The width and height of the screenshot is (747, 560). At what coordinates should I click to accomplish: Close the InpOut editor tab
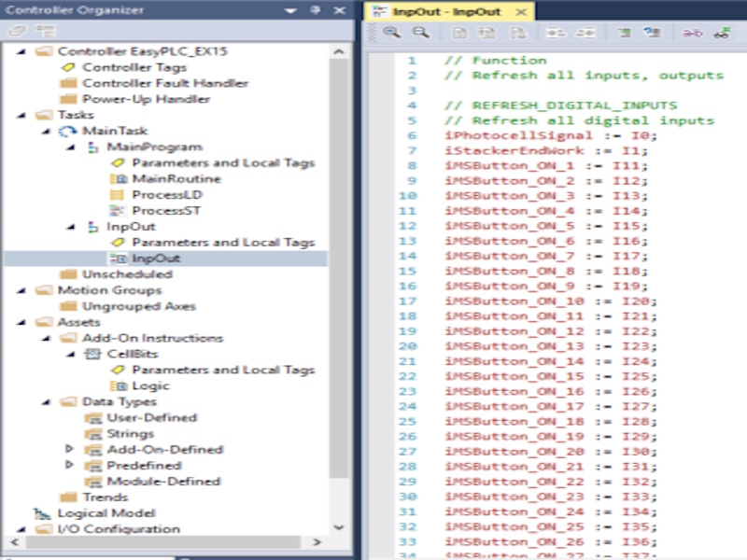519,12
